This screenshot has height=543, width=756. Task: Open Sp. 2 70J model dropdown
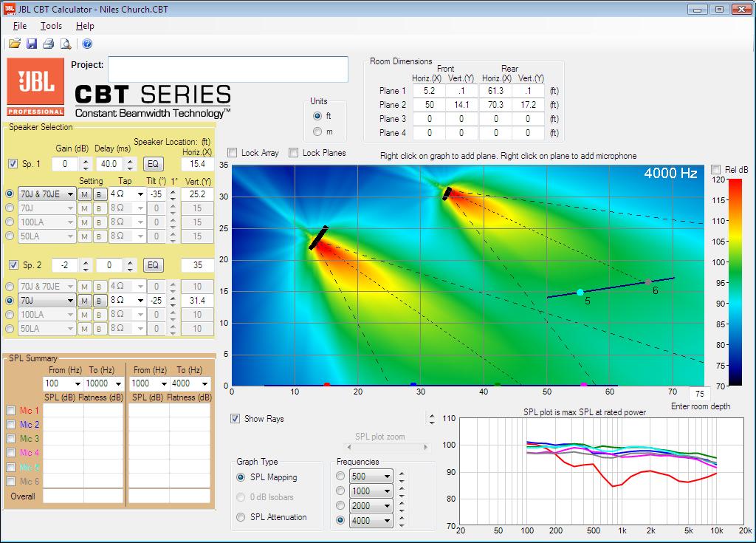pos(47,300)
